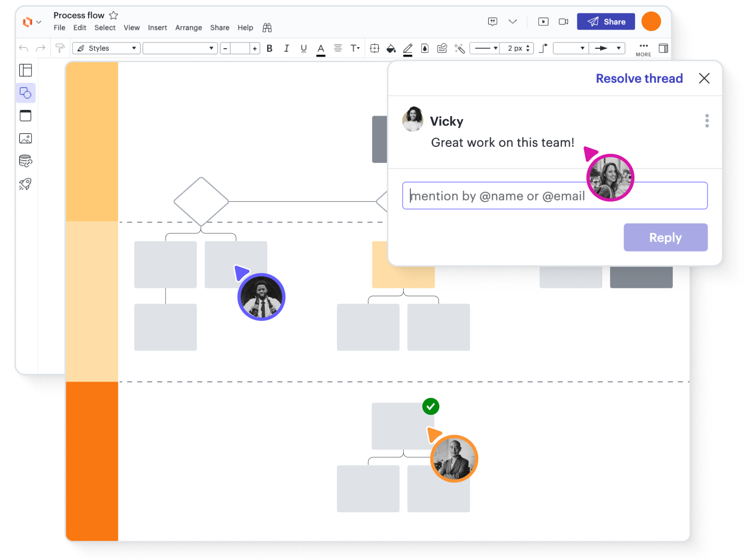Open the binoculars search icon
747x560 pixels.
coord(267,28)
